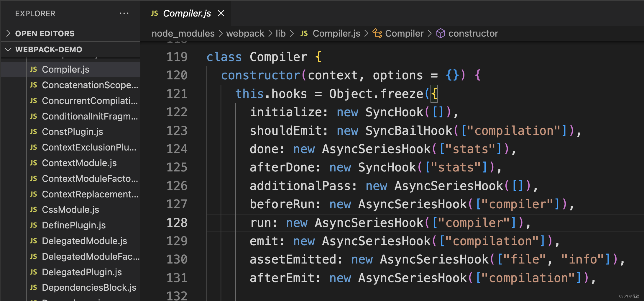Expand the OPEN EDITORS section
The image size is (644, 301).
(x=70, y=34)
